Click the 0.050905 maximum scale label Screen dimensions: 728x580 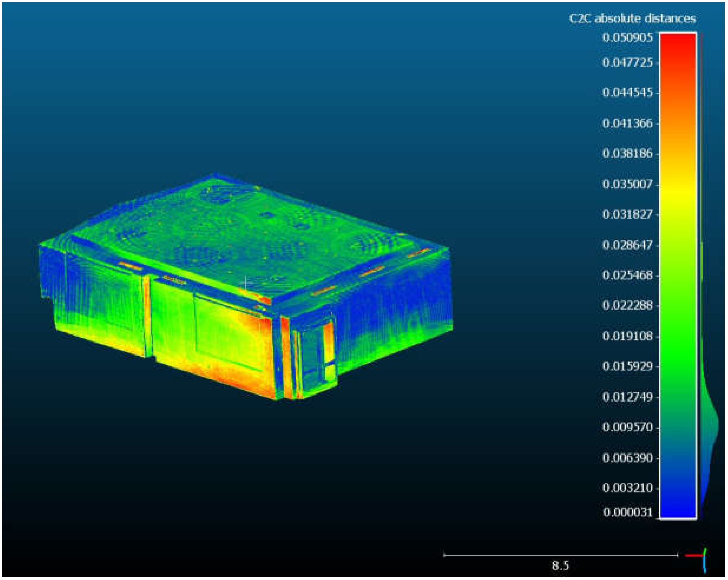(x=627, y=37)
